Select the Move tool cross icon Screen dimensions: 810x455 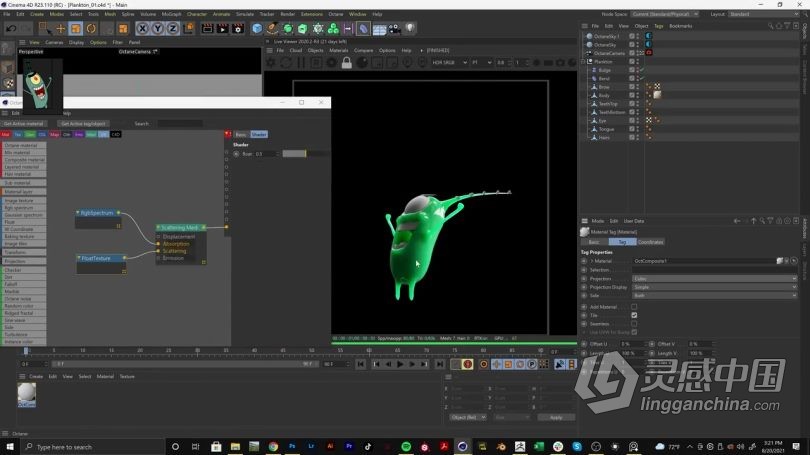60,28
